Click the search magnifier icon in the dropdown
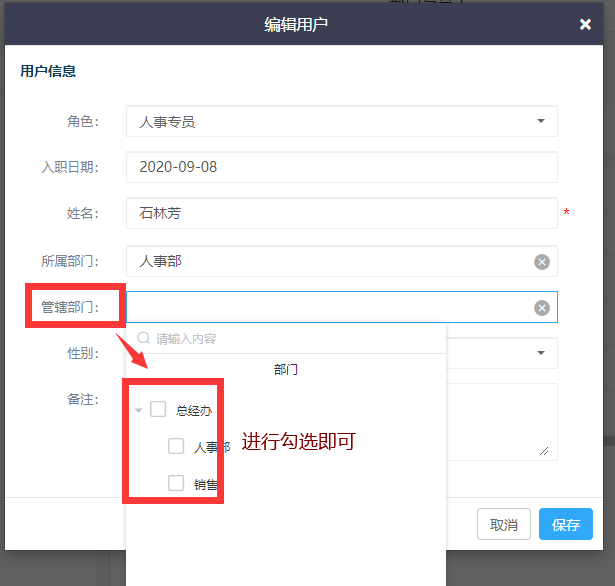Viewport: 615px width, 586px height. (x=143, y=338)
